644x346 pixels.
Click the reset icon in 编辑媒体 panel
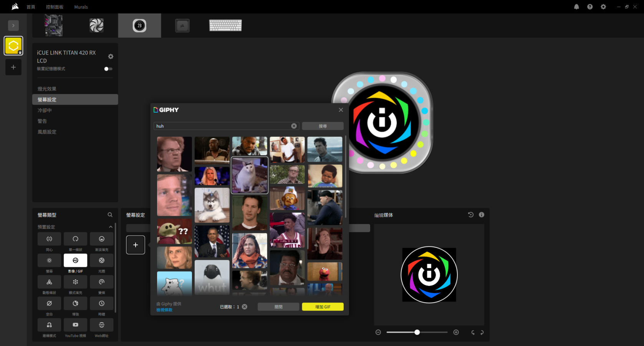[x=470, y=215]
